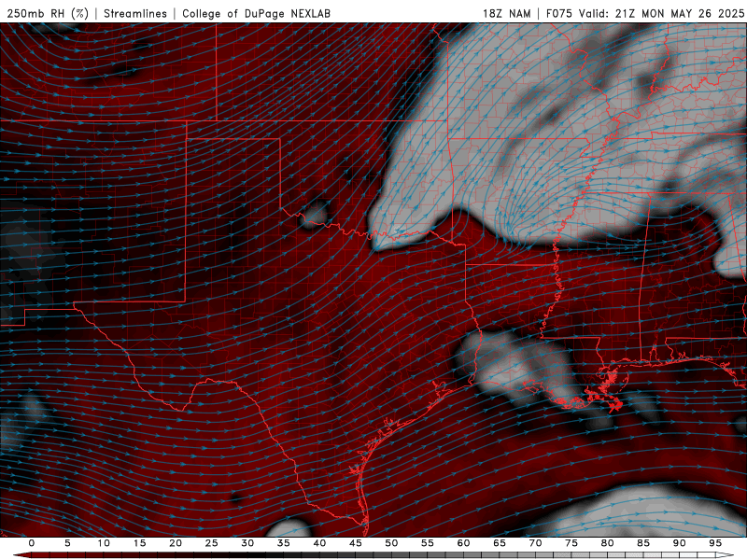Click the 50 value on color scale
This screenshot has height=560, width=747.
[391, 543]
